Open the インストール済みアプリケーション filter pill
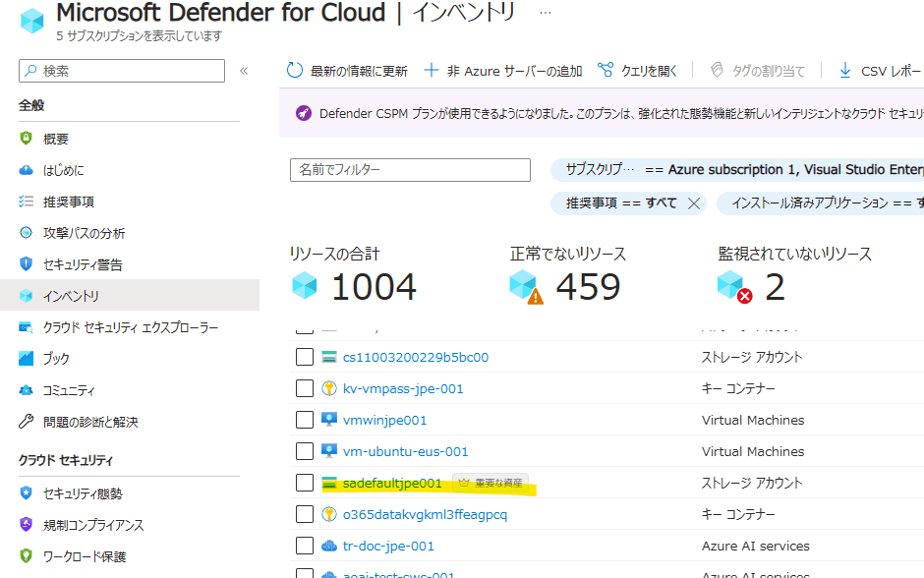Image resolution: width=924 pixels, height=578 pixels. point(820,203)
